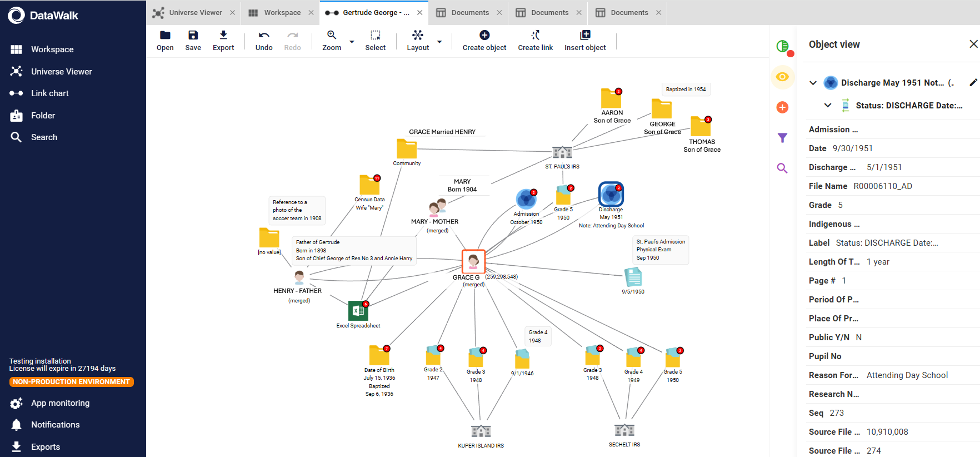Toggle the Object view eye icon
Image resolution: width=980 pixels, height=457 pixels.
pos(782,77)
